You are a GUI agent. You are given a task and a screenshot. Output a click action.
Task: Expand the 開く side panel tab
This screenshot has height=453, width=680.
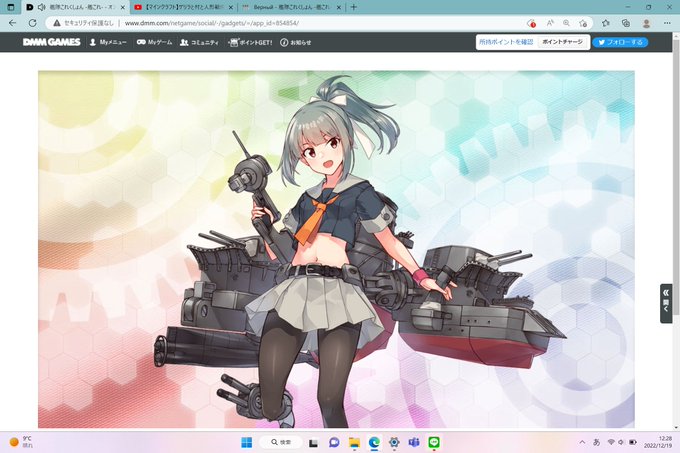pos(666,303)
